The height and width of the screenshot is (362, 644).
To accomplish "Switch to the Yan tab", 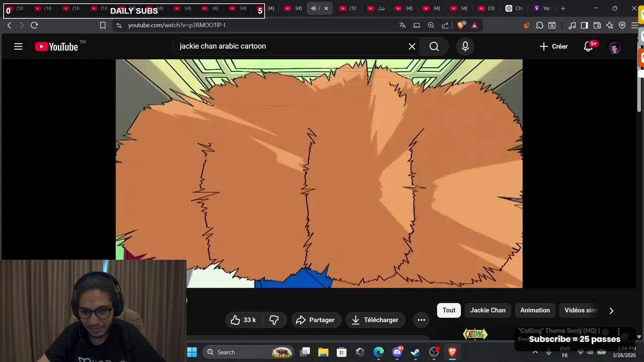I will pyautogui.click(x=542, y=8).
